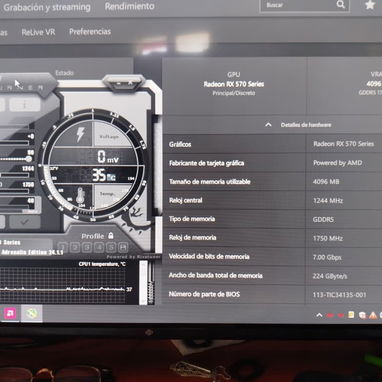Select Afterburner profile slot 2
382x382 pixels.
point(75,248)
